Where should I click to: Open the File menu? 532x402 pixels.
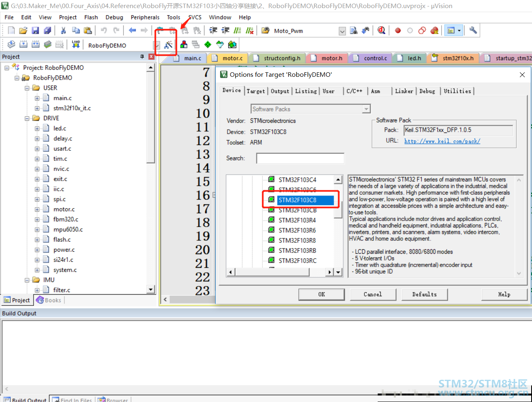(9, 17)
